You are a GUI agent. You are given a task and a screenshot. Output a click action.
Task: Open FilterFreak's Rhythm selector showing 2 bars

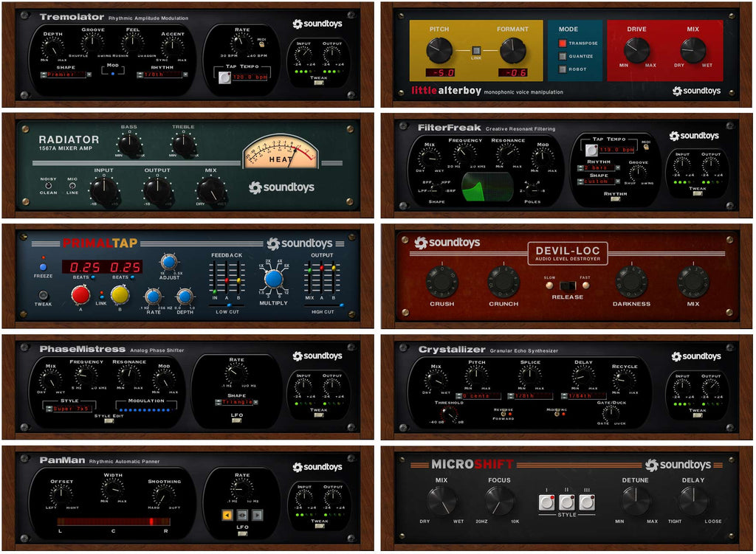599,168
